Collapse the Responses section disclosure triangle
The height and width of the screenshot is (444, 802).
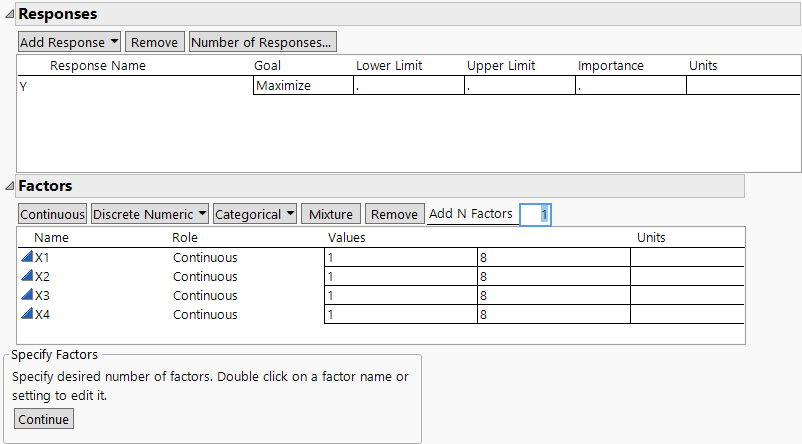coord(9,15)
